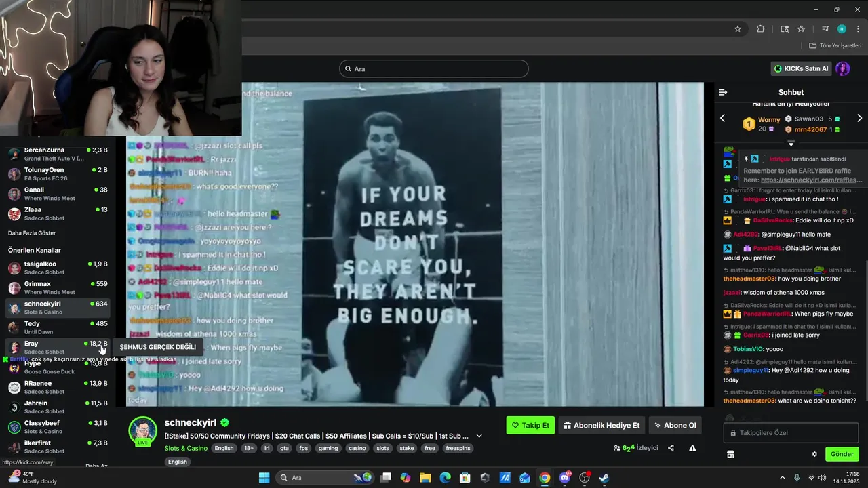
Task: Open Eray channel in sidebar
Action: (x=58, y=347)
